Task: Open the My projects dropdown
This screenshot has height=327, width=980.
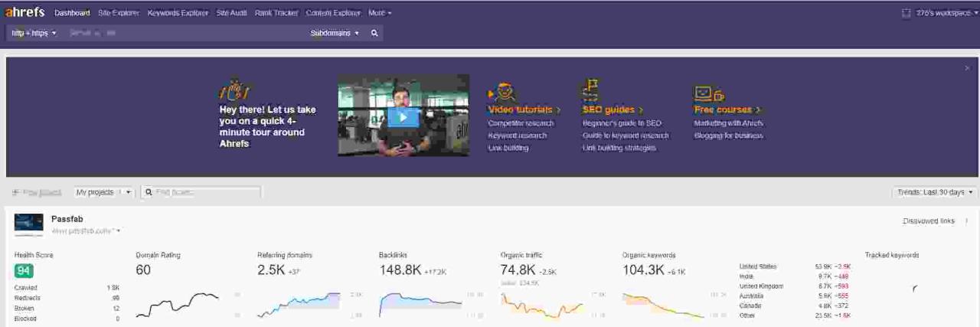Action: [x=103, y=192]
